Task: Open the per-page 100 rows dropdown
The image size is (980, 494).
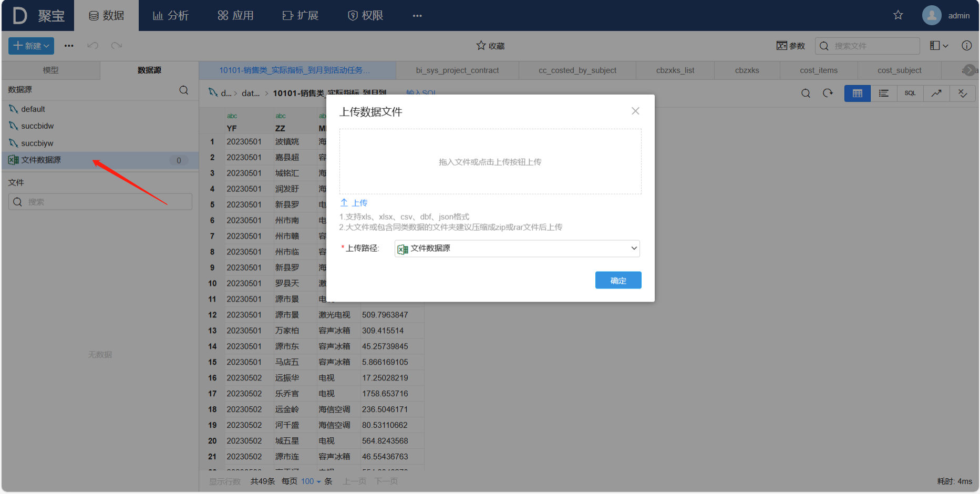Action: coord(311,481)
